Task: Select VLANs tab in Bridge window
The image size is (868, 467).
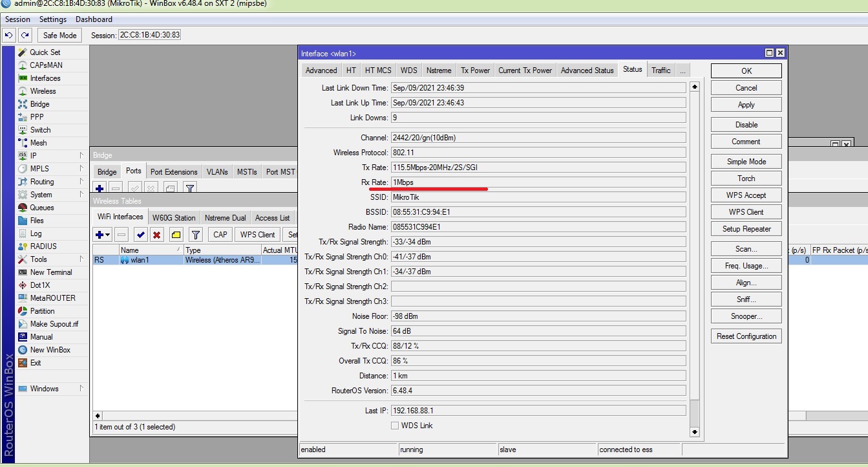Action: point(217,172)
